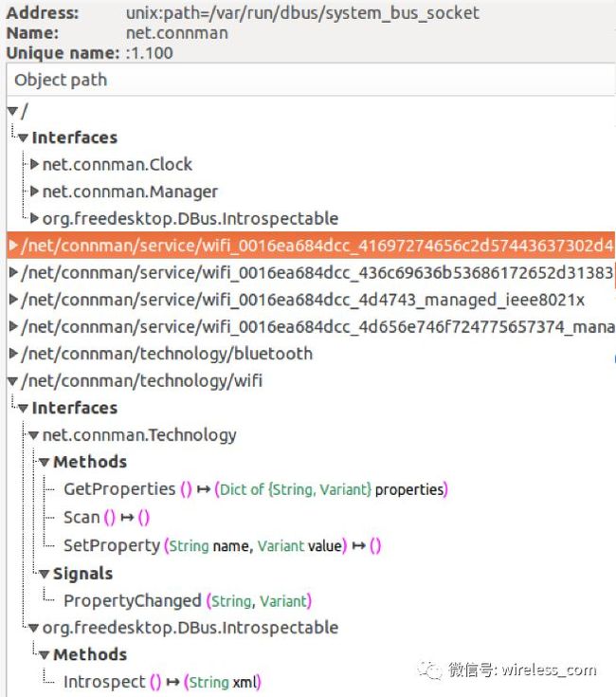Select the wifi service with managed_ieee8021x
Screen dimensions: 616x697
pos(303,300)
